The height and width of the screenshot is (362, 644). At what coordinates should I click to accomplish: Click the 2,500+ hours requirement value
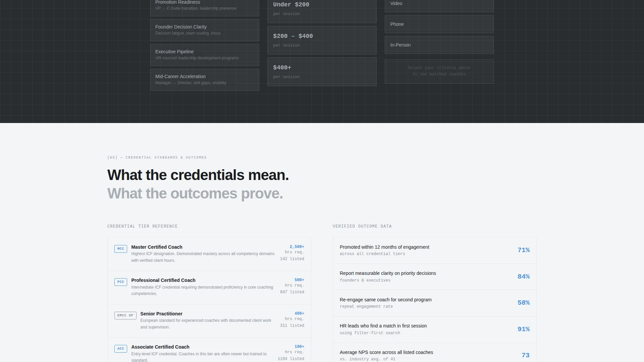click(297, 247)
